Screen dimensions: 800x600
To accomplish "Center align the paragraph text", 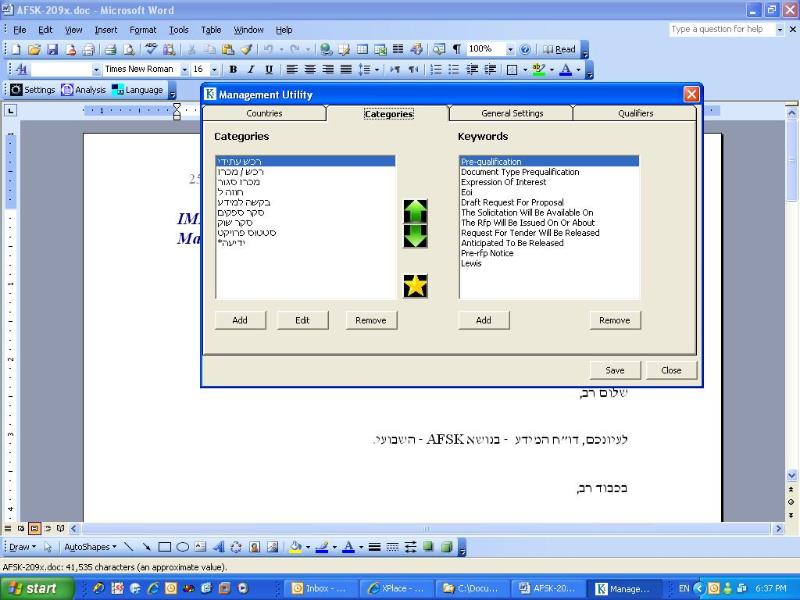I will pos(310,69).
